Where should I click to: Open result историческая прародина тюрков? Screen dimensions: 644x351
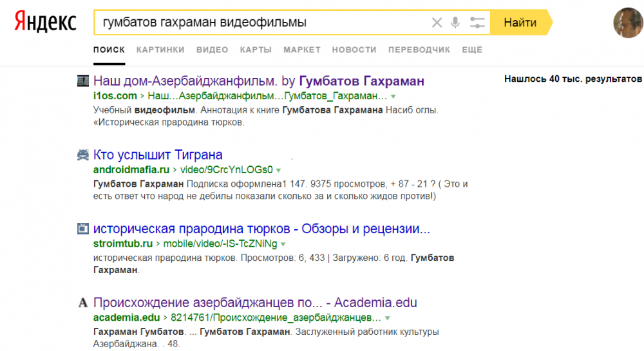tap(261, 229)
